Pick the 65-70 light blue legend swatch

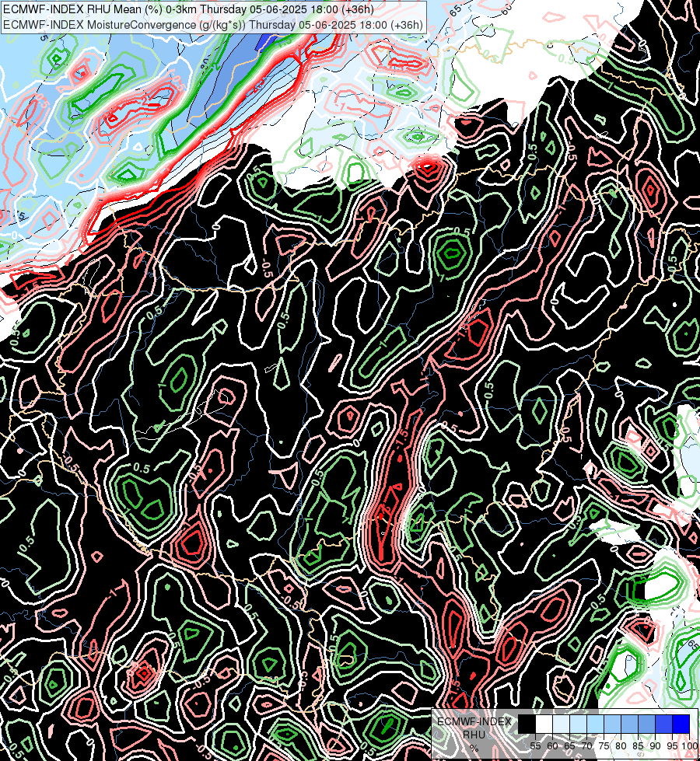[x=578, y=724]
